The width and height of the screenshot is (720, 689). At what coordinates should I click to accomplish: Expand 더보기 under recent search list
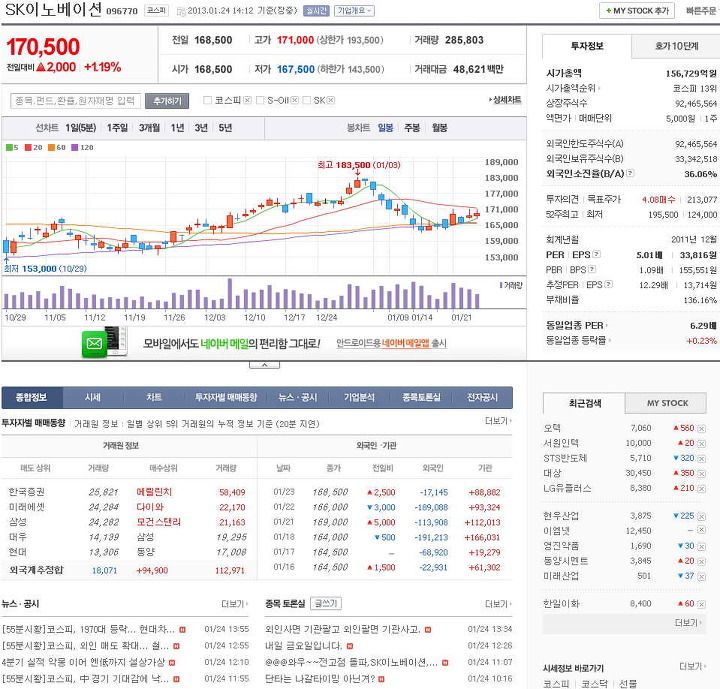688,623
